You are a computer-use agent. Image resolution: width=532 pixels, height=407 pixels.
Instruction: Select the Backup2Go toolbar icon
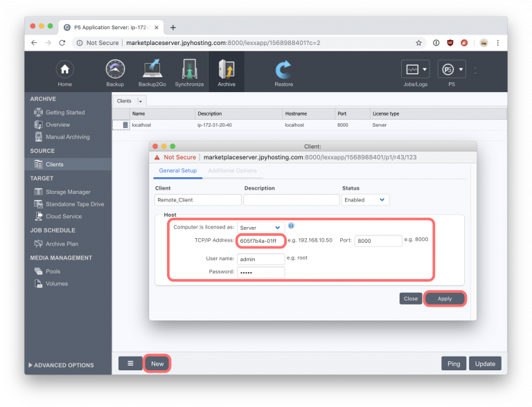coord(152,69)
